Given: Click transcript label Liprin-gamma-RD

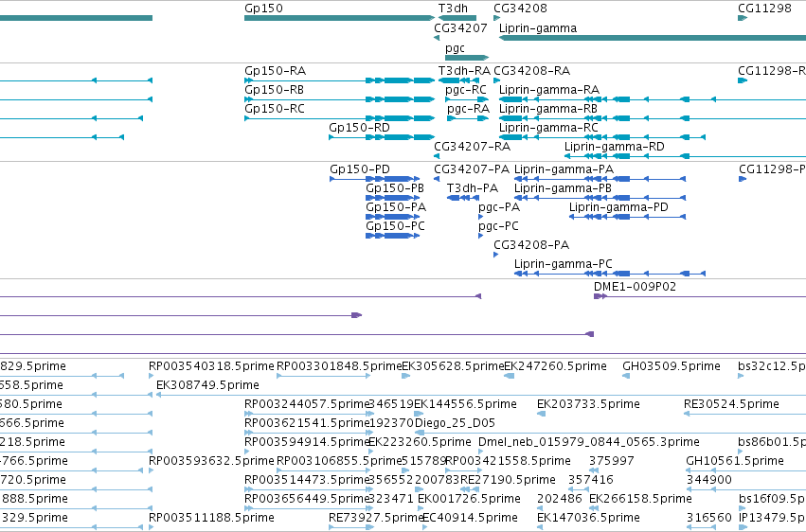Looking at the screenshot, I should 615,147.
